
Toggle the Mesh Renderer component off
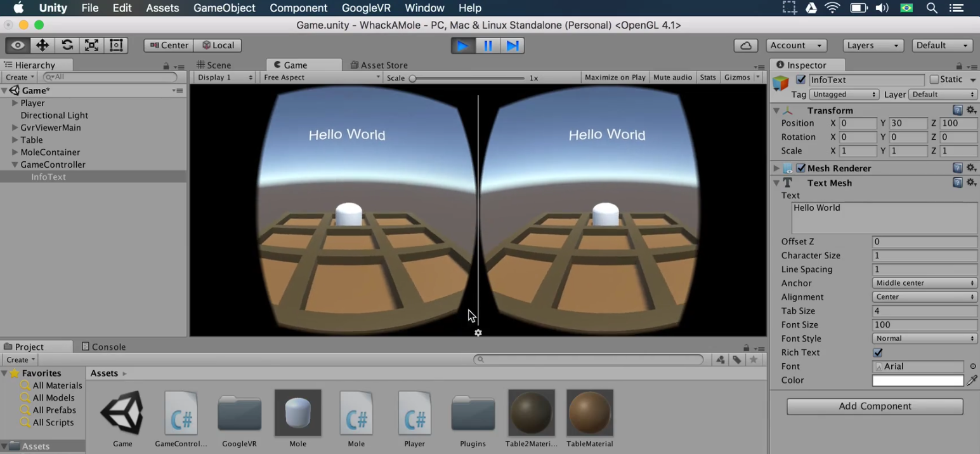click(801, 168)
